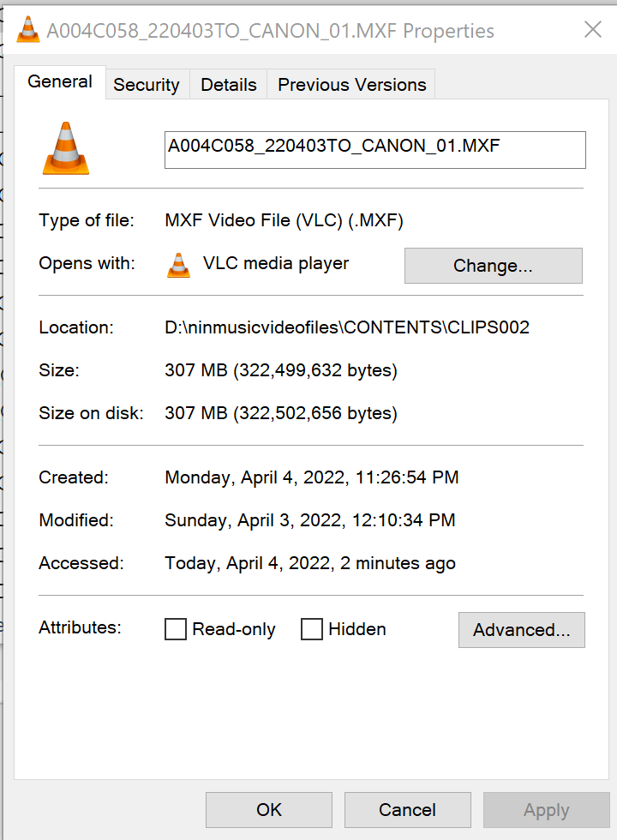Enable the Hidden attribute

coord(311,629)
